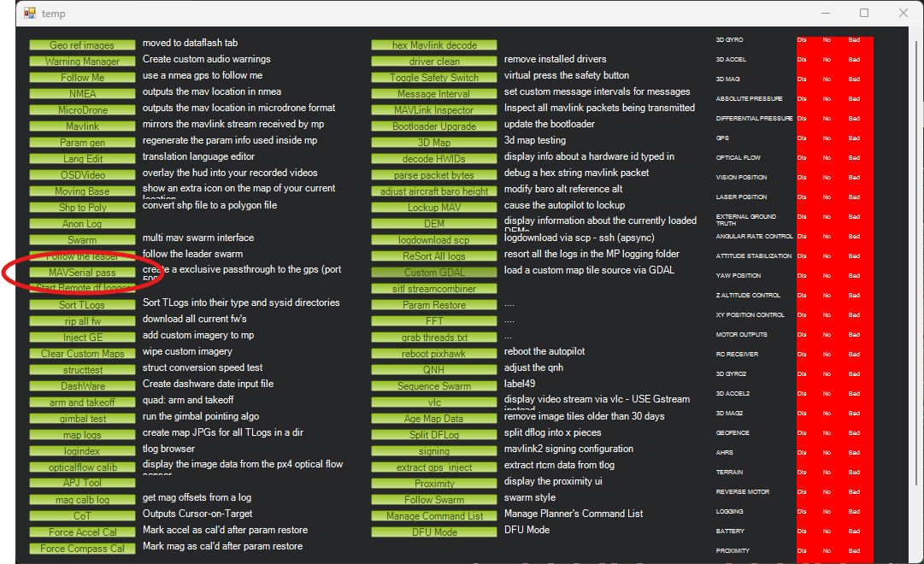This screenshot has width=924, height=564.
Task: Open the Manage Command List button
Action: [x=434, y=516]
